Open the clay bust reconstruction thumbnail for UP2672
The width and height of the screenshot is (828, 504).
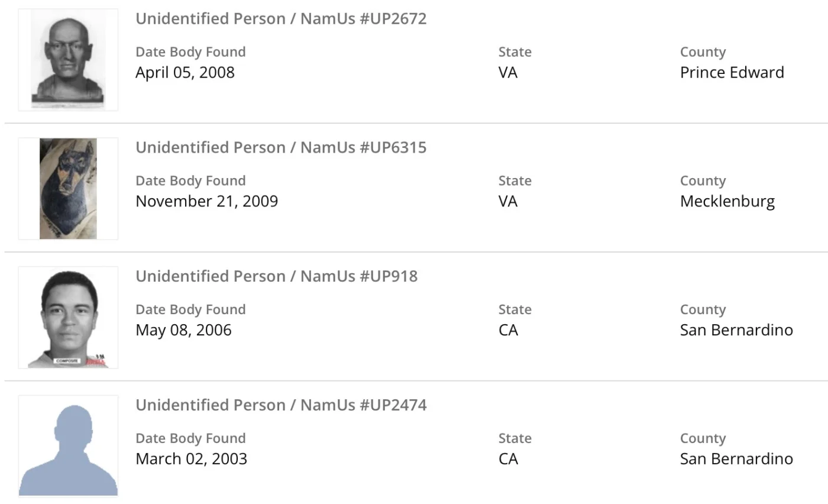click(68, 60)
